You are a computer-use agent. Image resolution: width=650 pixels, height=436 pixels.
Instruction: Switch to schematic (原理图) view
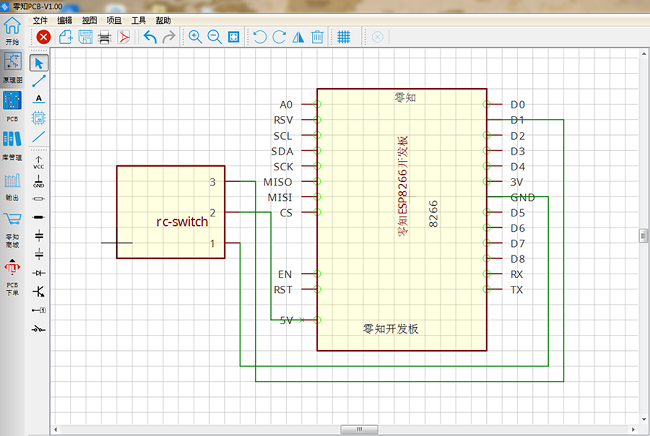point(12,68)
